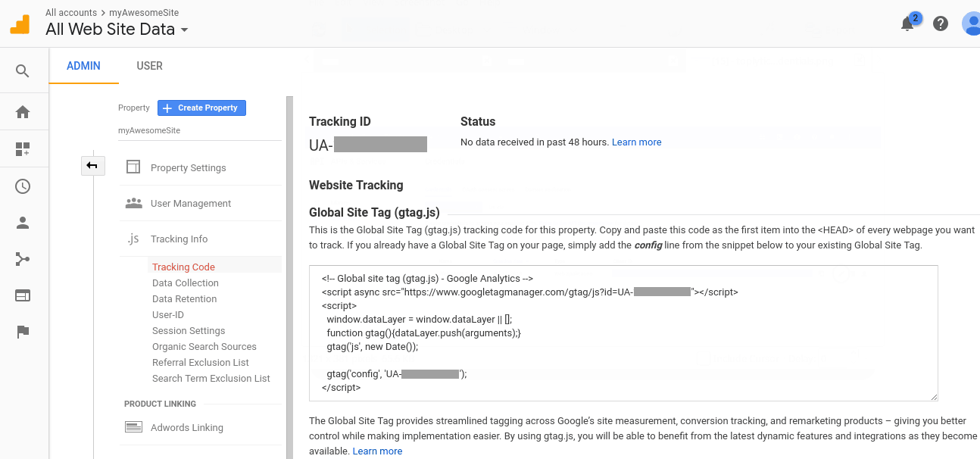980x459 pixels.
Task: Click the Google Analytics logo
Action: [20, 23]
